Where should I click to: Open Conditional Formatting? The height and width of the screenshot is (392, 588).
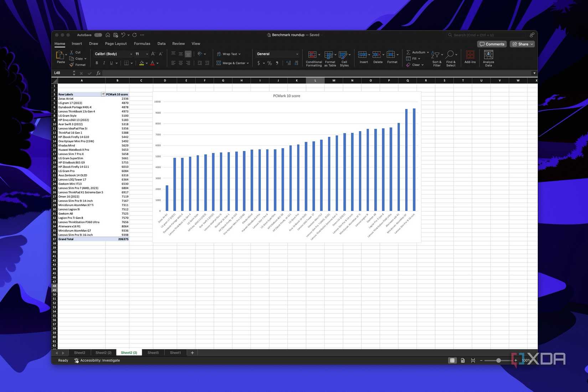[314, 58]
